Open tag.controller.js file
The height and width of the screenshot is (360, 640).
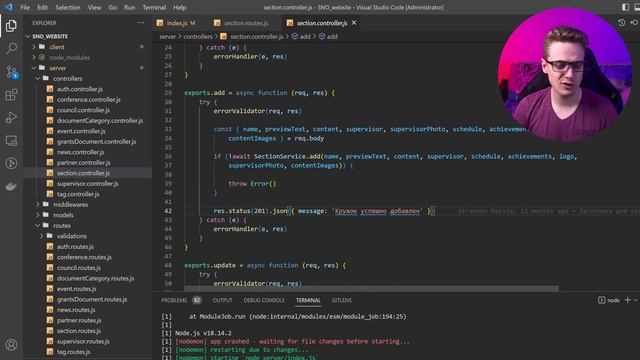point(78,194)
